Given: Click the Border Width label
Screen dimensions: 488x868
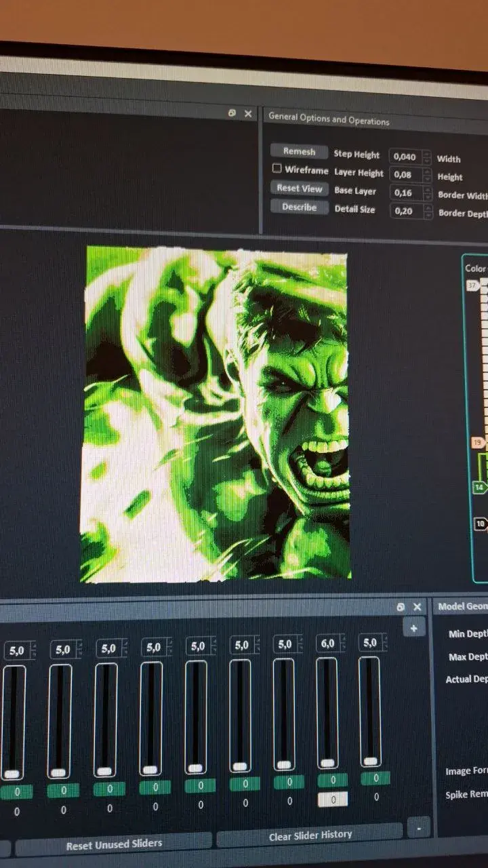Looking at the screenshot, I should pos(462,195).
